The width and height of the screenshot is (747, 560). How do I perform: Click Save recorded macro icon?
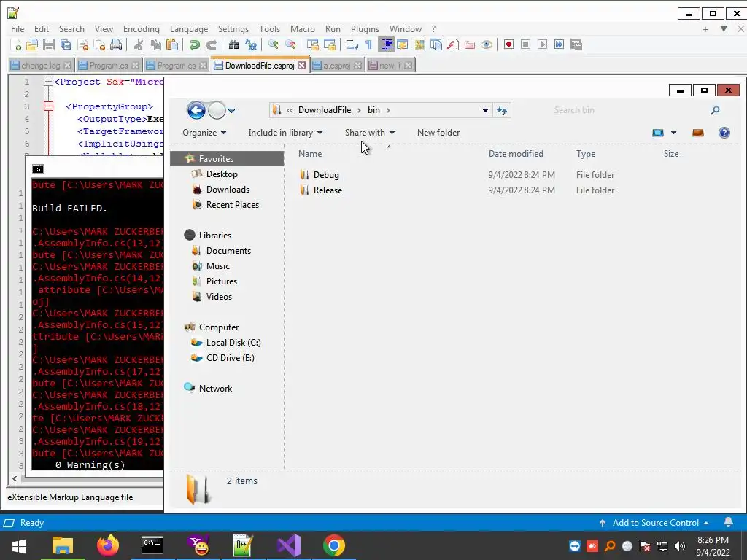[x=576, y=44]
